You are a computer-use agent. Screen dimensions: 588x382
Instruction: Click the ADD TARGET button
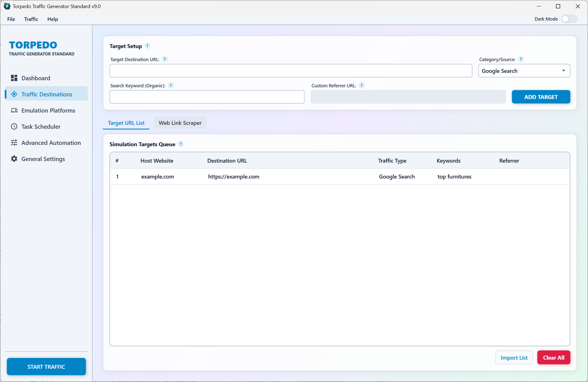click(541, 97)
